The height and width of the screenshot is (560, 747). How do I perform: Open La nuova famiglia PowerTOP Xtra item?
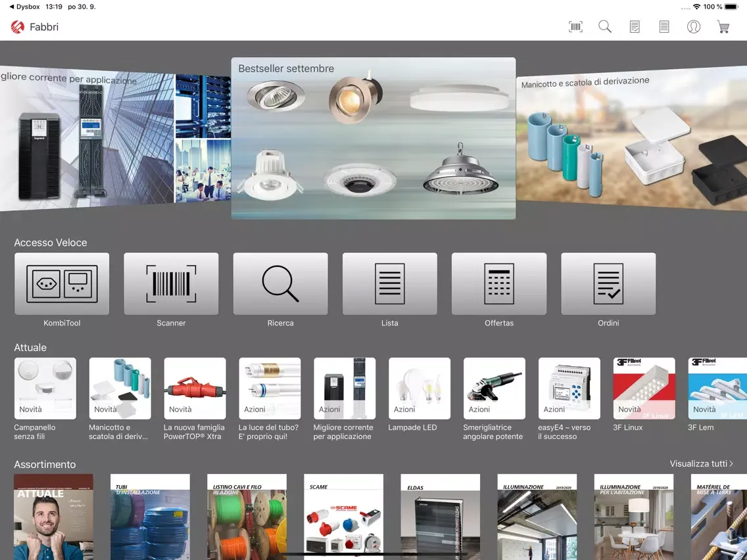tap(195, 388)
